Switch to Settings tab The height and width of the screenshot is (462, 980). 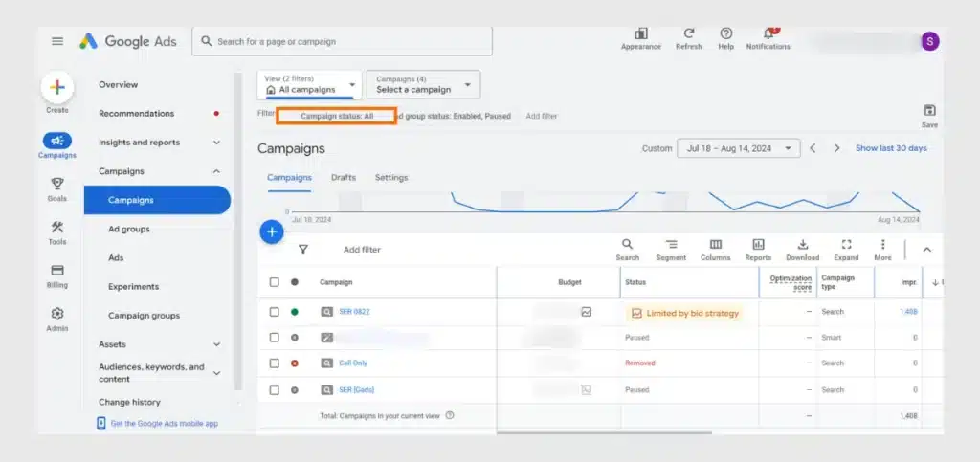[x=391, y=178]
